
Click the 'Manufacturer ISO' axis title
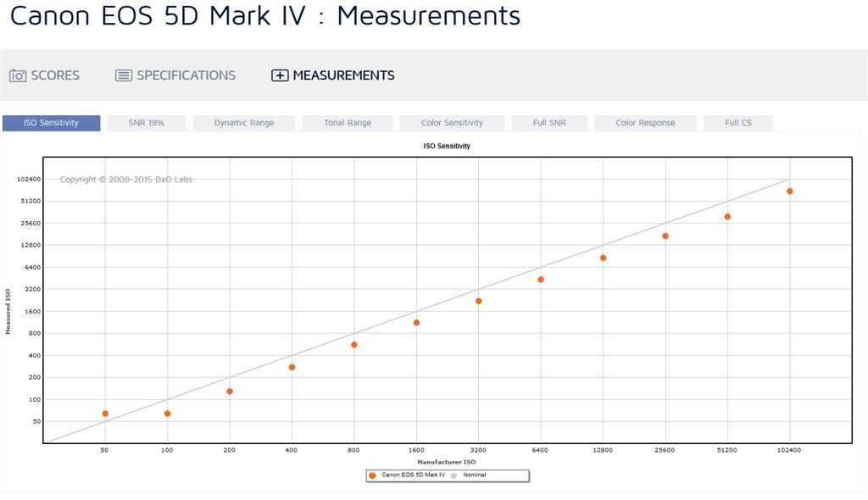(x=446, y=462)
